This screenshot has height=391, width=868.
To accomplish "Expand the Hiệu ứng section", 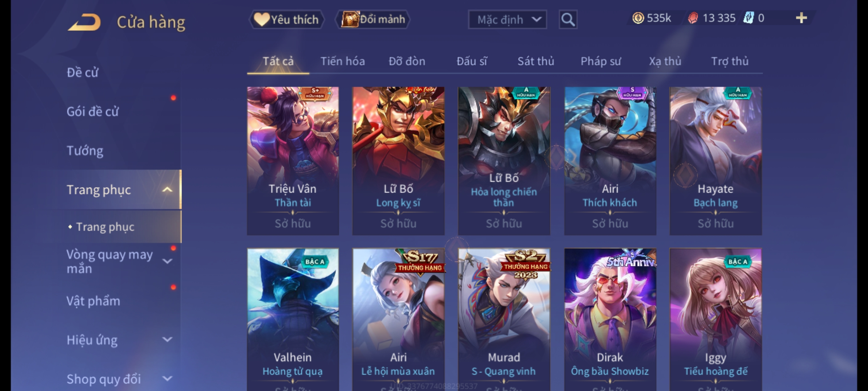I will (x=167, y=340).
